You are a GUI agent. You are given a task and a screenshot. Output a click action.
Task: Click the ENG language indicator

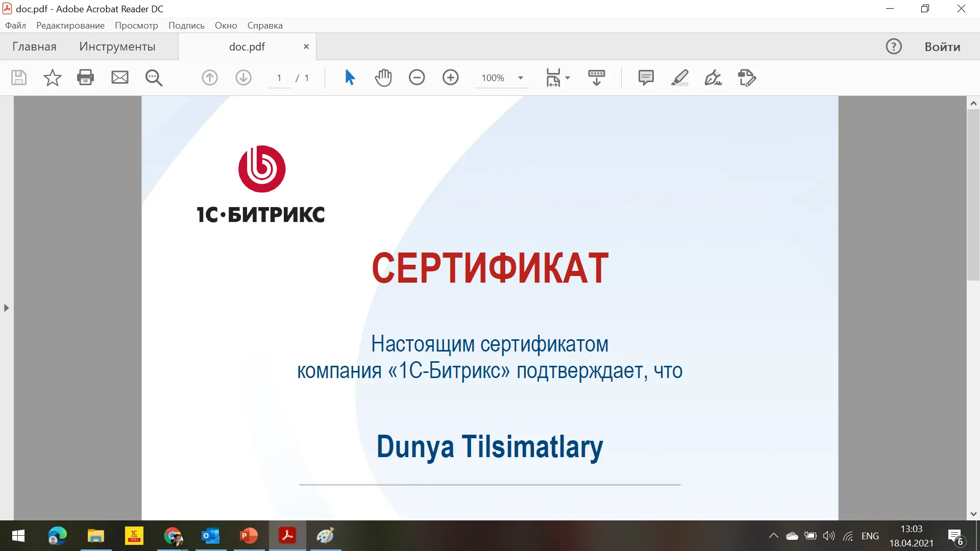point(870,536)
